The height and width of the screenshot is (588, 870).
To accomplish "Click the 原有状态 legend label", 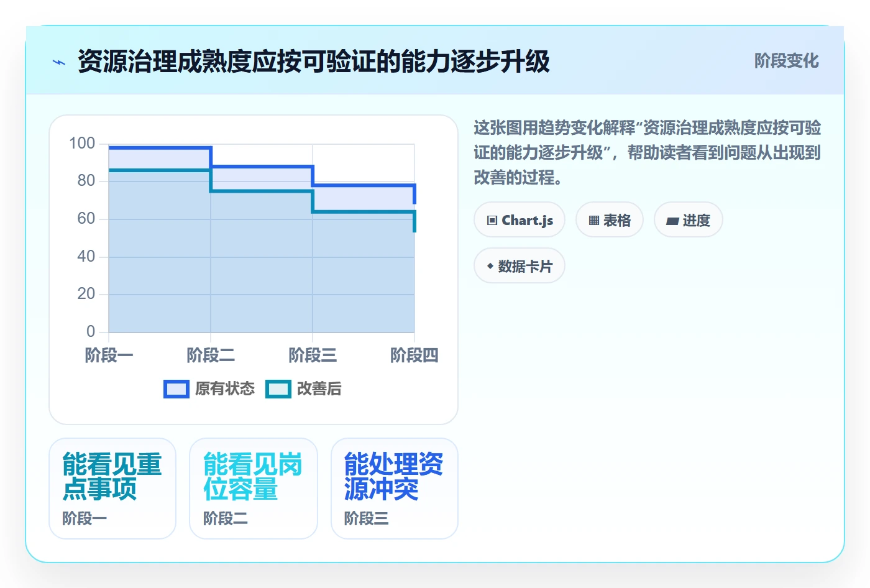I will pyautogui.click(x=225, y=389).
